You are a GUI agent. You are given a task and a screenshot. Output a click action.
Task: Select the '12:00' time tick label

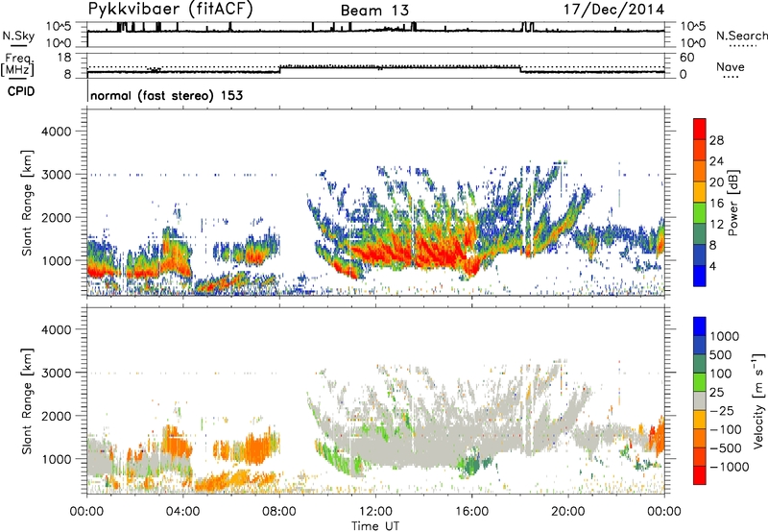point(375,512)
